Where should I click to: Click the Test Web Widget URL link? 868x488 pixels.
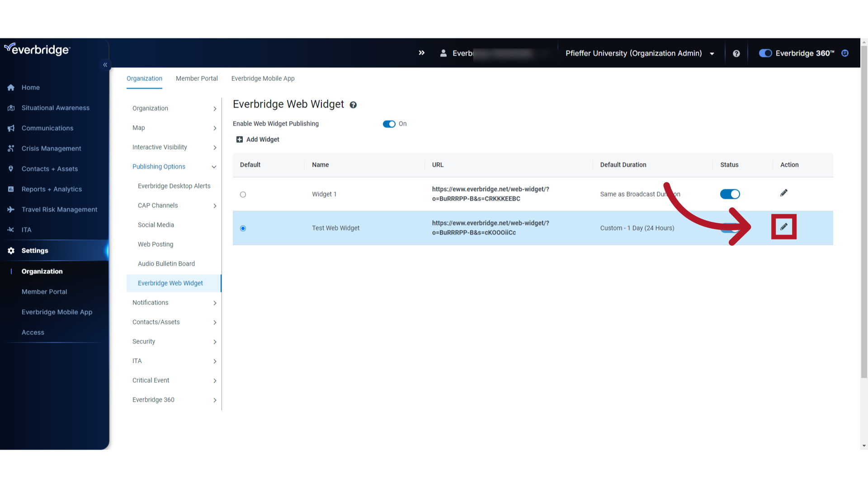pos(491,228)
